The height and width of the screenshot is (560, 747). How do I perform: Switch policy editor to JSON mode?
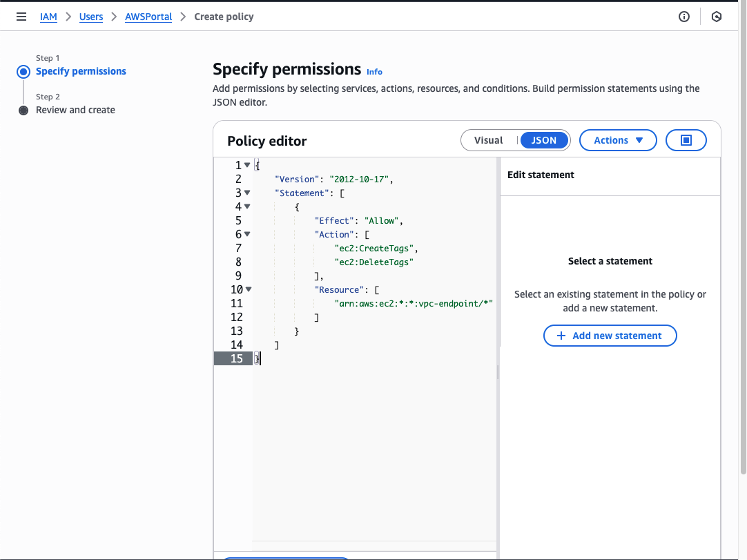(x=544, y=140)
